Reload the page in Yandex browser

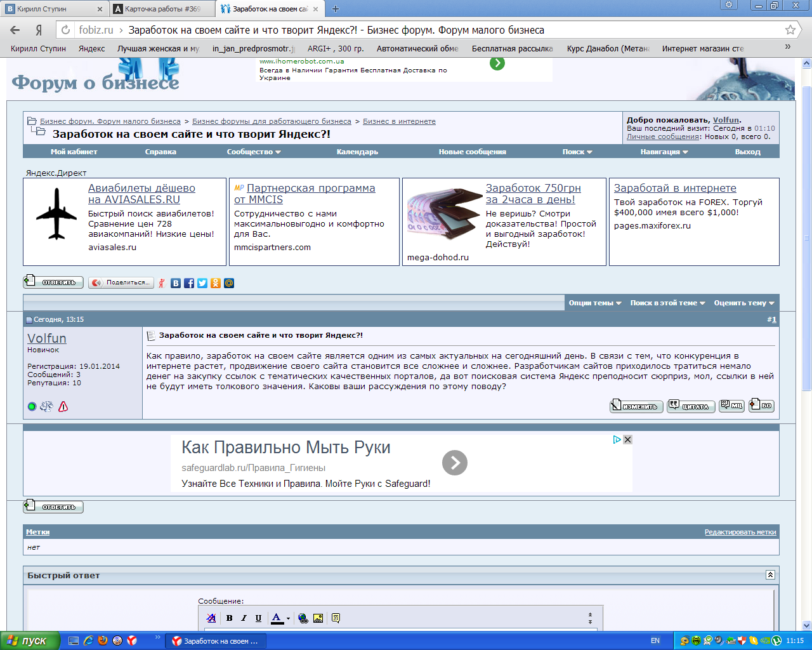coord(65,30)
